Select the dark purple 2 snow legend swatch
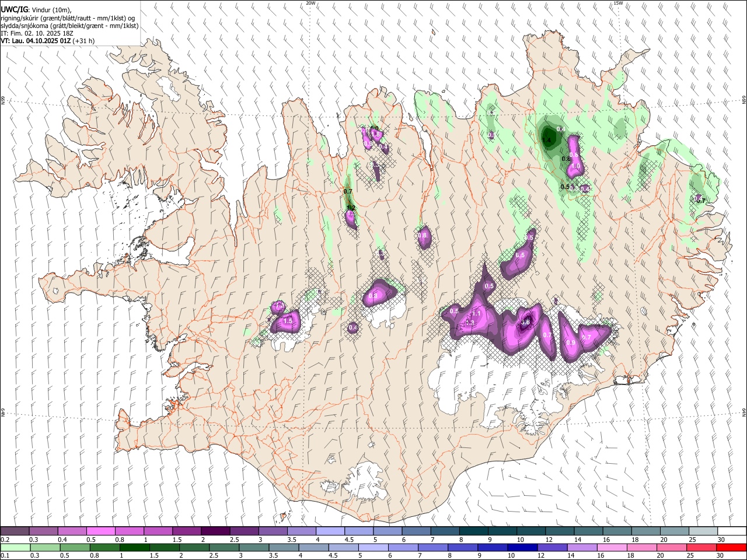 tap(215, 531)
